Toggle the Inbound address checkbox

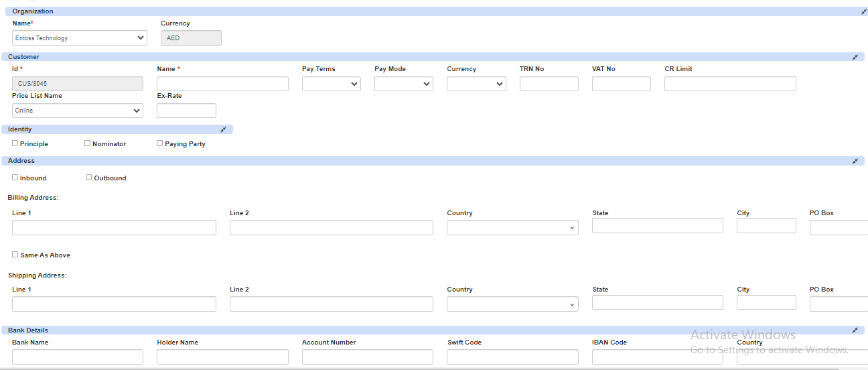[x=15, y=178]
